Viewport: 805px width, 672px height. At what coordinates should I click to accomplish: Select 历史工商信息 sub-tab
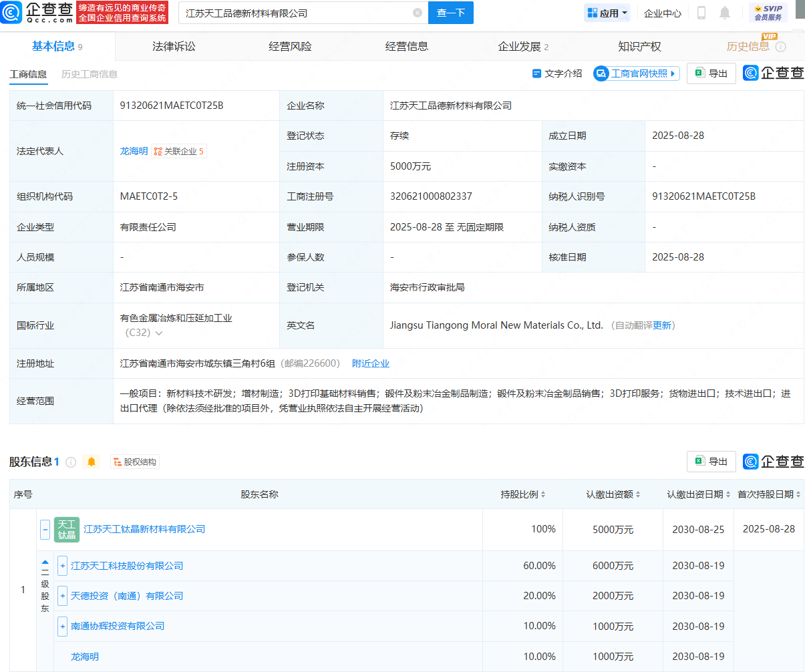90,74
